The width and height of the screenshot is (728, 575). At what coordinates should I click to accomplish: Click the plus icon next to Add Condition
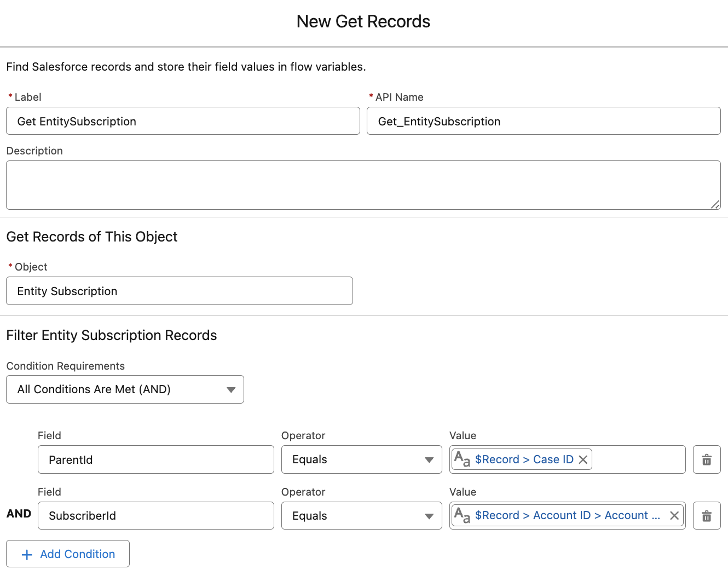[26, 554]
